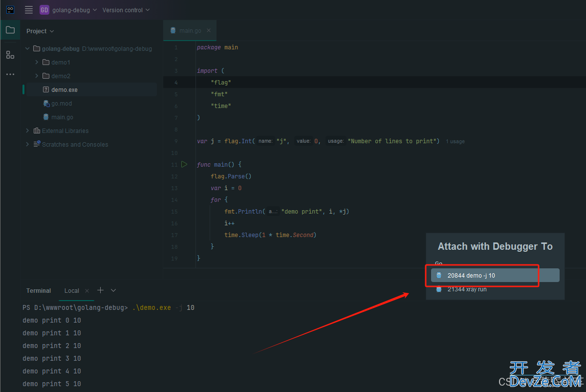
Task: Click the flag.Parse() call
Action: (x=231, y=176)
